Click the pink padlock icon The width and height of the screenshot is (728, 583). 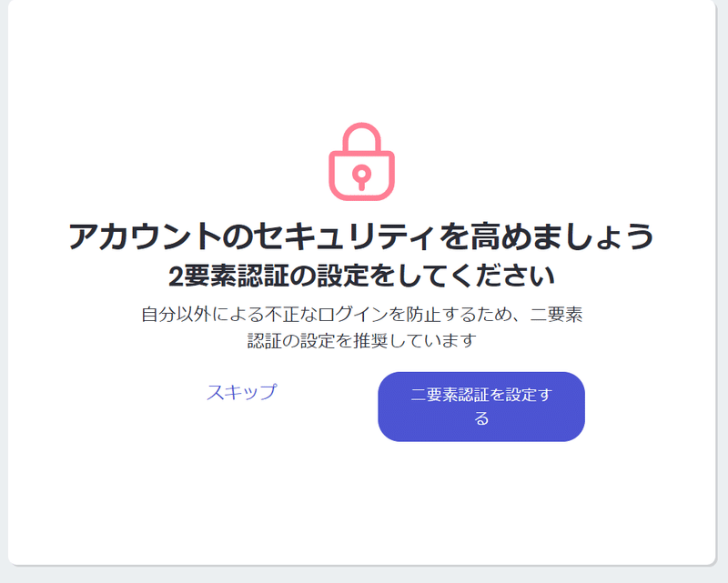[361, 162]
